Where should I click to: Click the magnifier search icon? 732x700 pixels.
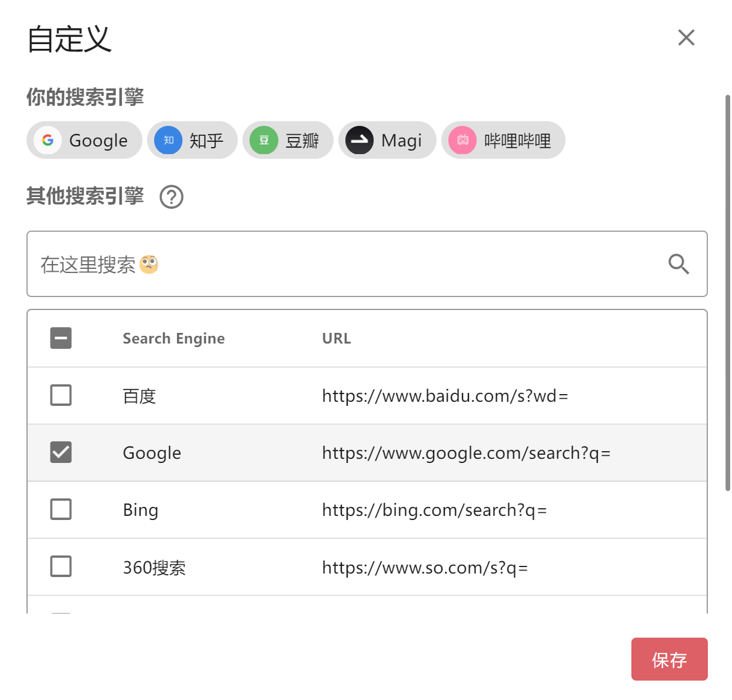[678, 264]
